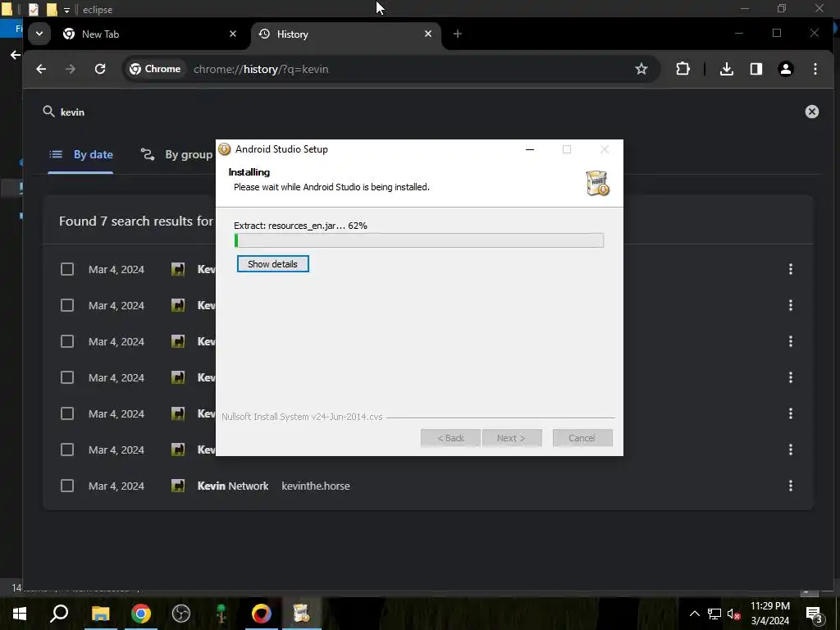Check the Kevin Network history entry checkbox
Image resolution: width=840 pixels, height=630 pixels.
67,486
